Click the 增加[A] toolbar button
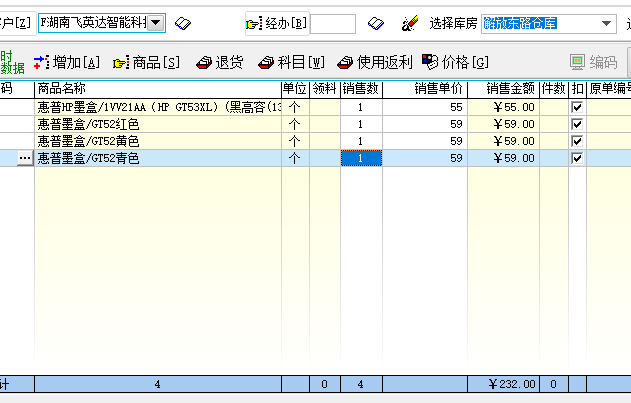The height and width of the screenshot is (403, 631). click(67, 62)
